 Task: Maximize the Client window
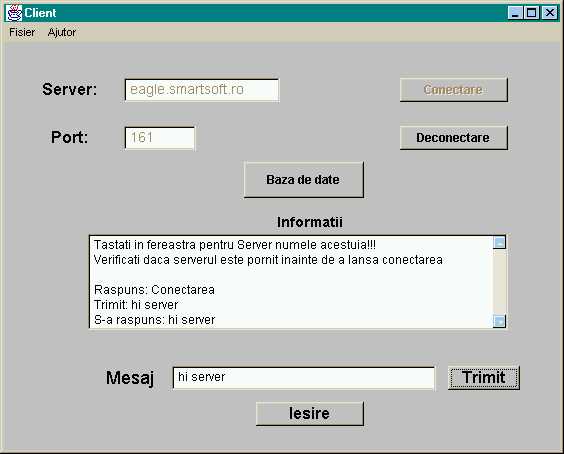(532, 13)
